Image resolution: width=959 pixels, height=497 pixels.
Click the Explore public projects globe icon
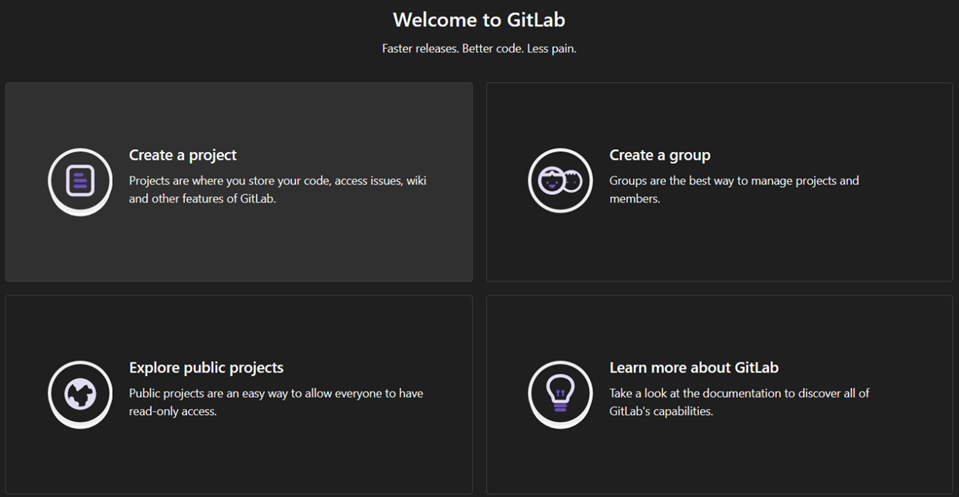[80, 393]
